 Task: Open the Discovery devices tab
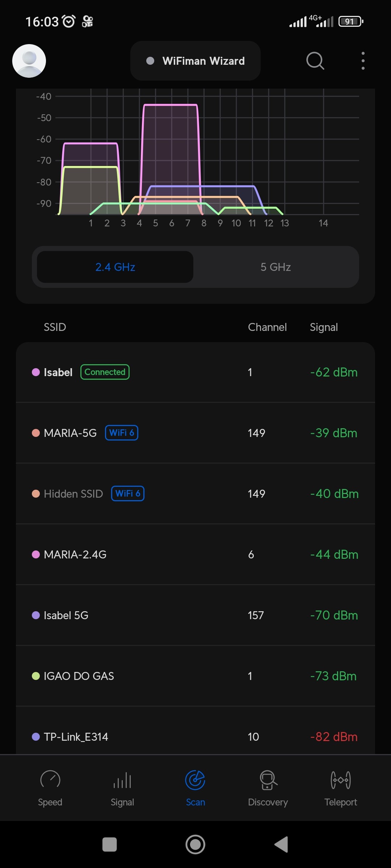pos(268,780)
